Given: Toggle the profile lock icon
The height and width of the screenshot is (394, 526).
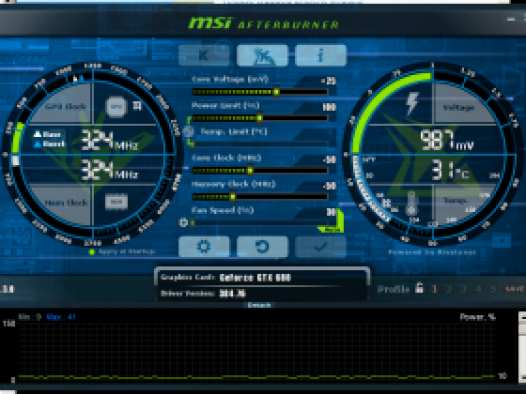Looking at the screenshot, I should click(419, 288).
